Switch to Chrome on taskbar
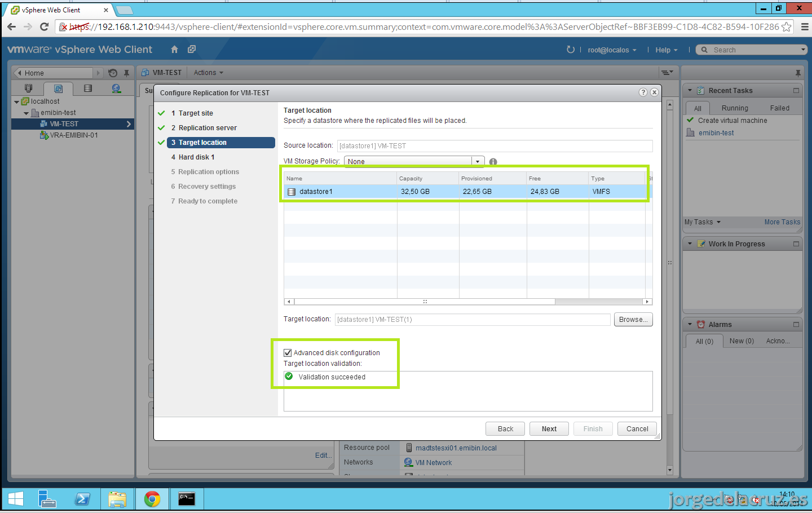This screenshot has width=812, height=513. tap(152, 499)
